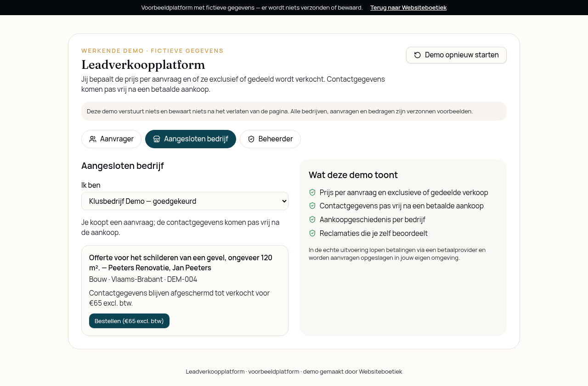Viewport: 588px width, 386px height.
Task: Follow the Terug naar Websiteboetiek link
Action: coord(408,7)
